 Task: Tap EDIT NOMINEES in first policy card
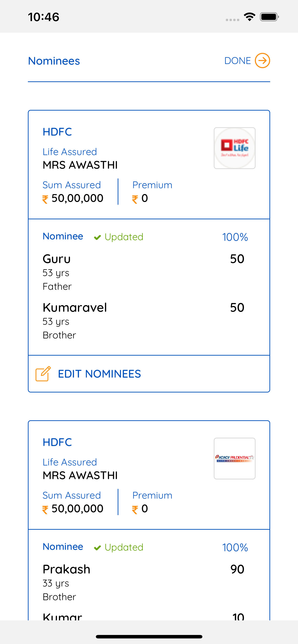coord(99,374)
